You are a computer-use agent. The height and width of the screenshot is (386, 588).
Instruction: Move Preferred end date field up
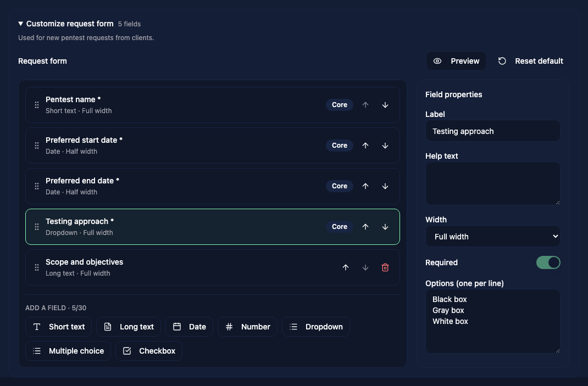(x=365, y=186)
